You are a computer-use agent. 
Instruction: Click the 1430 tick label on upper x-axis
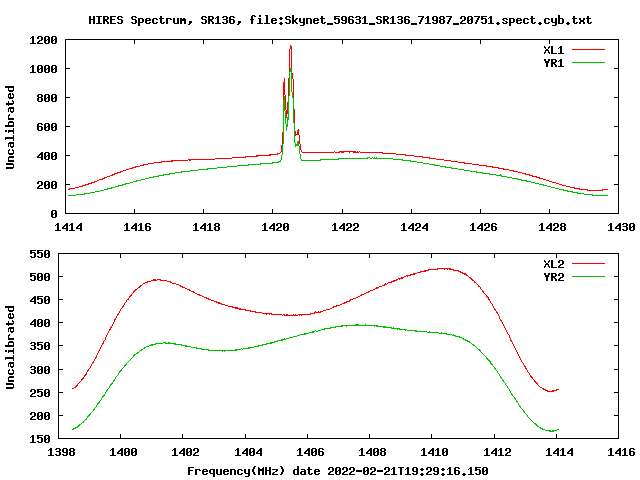tap(621, 227)
